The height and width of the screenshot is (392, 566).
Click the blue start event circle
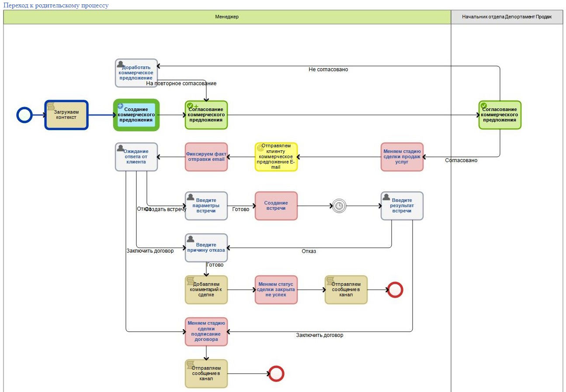click(x=24, y=115)
